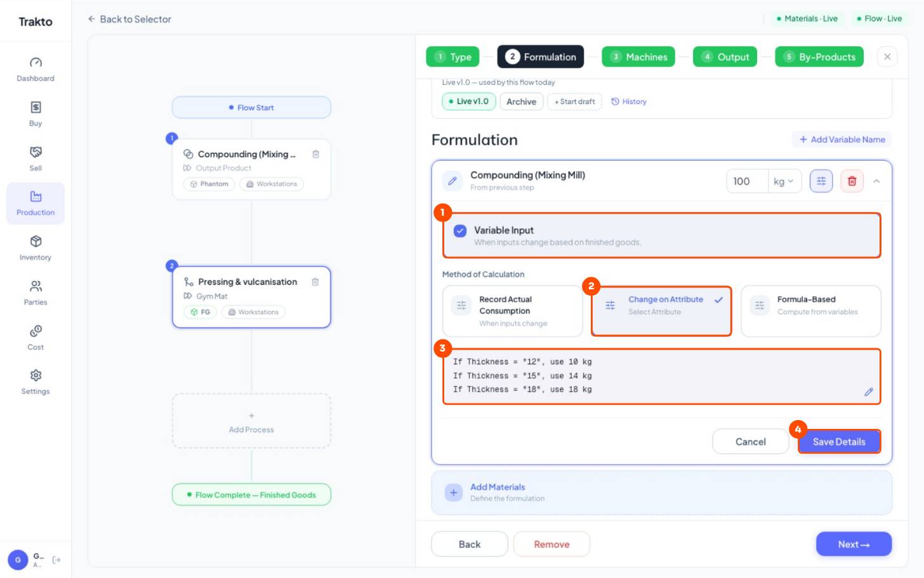
Task: Select Formula-Based calculation method
Action: coord(810,311)
